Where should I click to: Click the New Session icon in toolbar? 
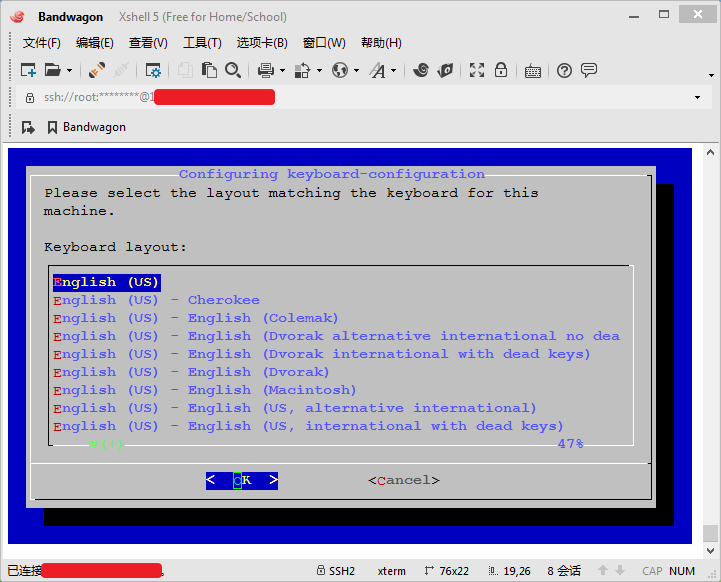28,70
